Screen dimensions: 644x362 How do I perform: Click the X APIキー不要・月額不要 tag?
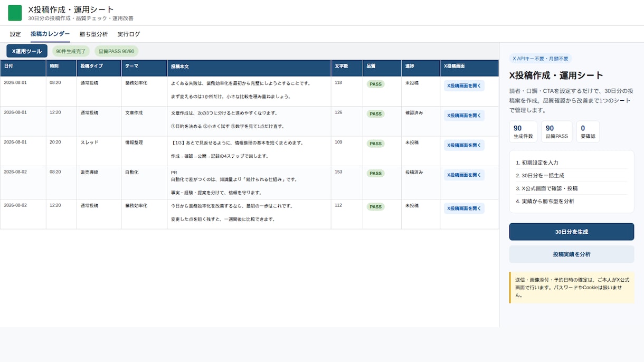click(x=541, y=59)
